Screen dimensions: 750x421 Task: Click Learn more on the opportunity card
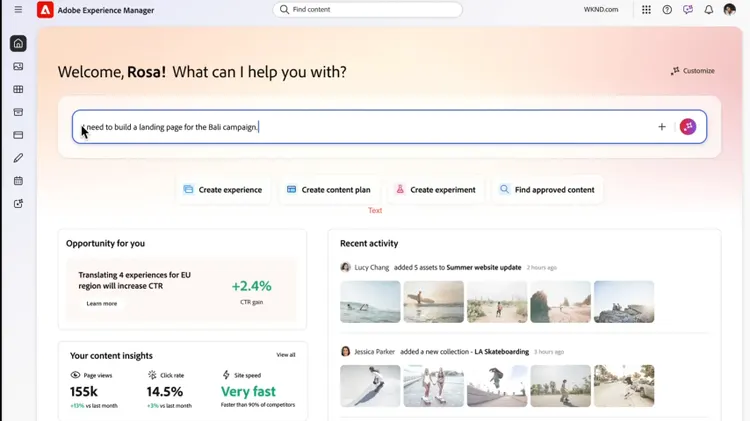(101, 303)
